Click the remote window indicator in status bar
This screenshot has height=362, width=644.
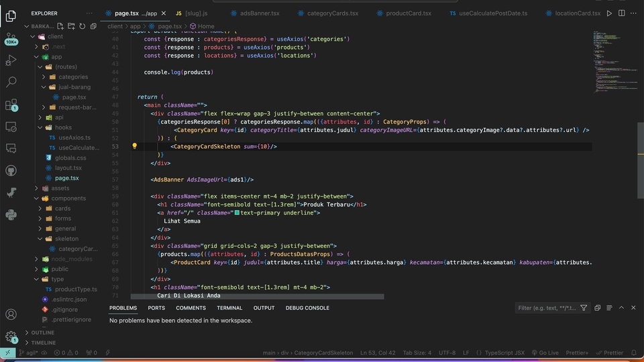pyautogui.click(x=7, y=353)
